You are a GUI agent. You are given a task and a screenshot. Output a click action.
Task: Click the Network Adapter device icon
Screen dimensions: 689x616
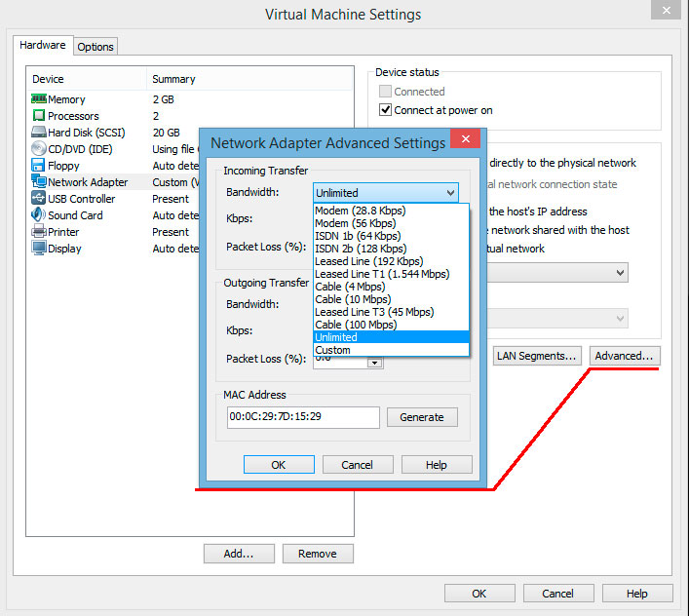pos(39,181)
